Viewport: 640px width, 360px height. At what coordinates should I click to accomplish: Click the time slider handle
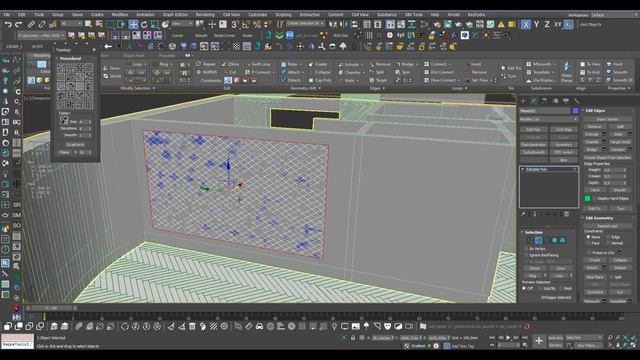click(x=51, y=308)
